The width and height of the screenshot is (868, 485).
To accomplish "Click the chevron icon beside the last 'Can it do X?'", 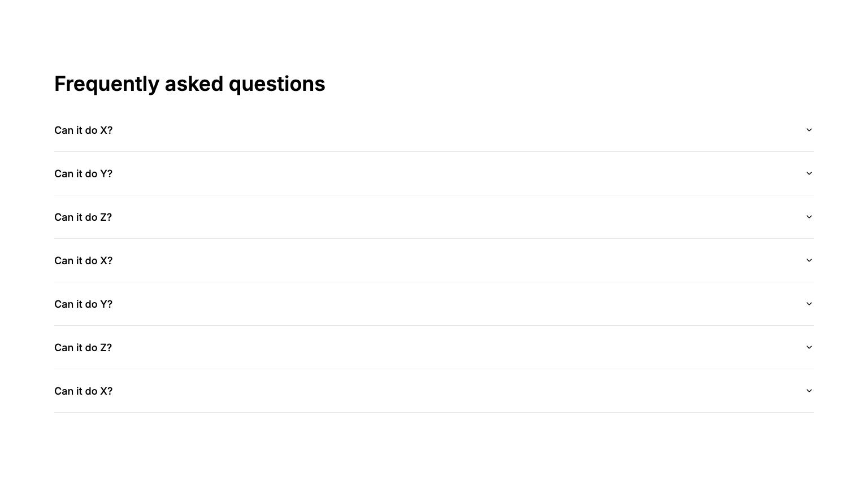I will (809, 391).
